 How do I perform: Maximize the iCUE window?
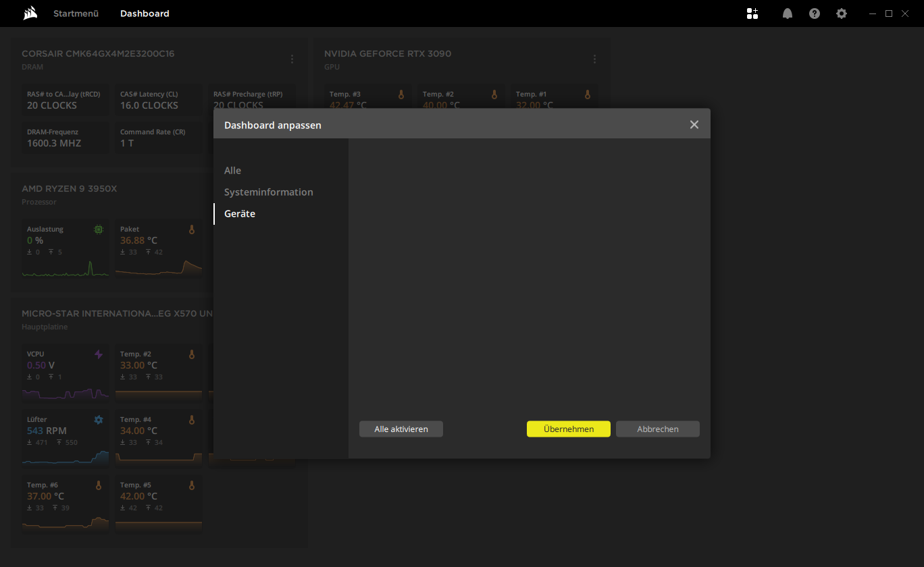pos(889,13)
